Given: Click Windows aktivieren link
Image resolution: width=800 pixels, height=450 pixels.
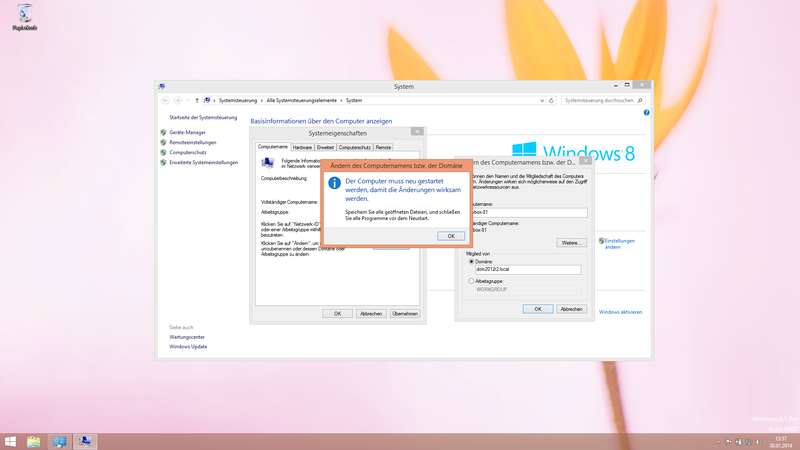Looking at the screenshot, I should coord(620,312).
